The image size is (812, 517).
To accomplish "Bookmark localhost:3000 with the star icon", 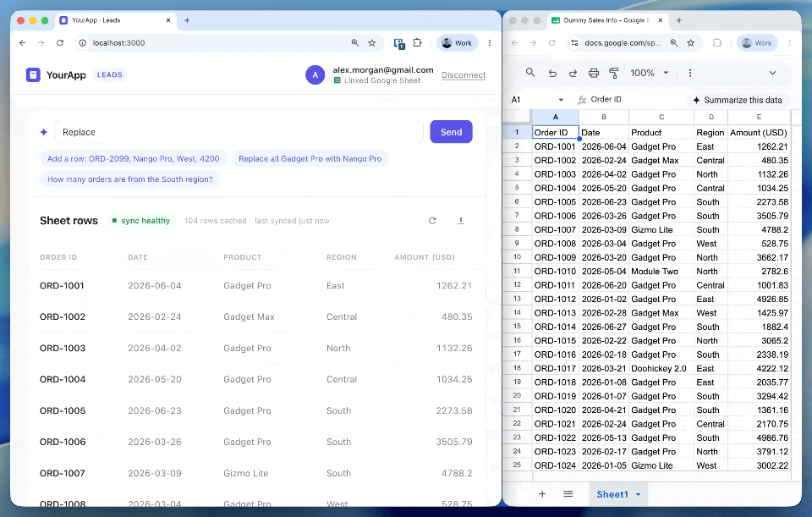I will tap(372, 43).
